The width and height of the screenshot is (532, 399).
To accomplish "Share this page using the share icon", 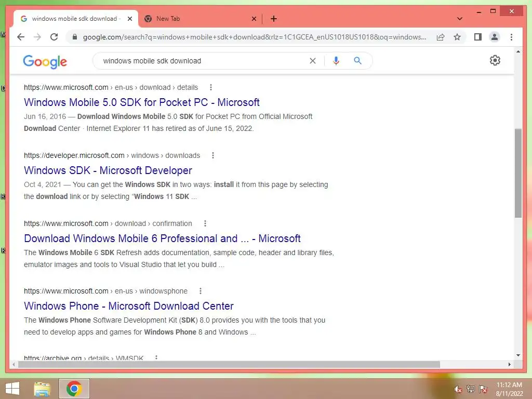I will 441,37.
